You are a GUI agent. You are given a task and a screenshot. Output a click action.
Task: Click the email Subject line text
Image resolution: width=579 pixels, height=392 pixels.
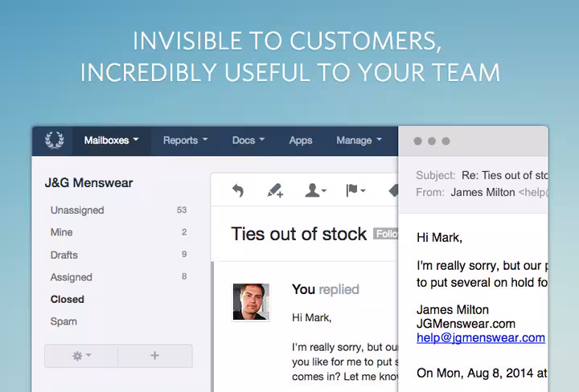pos(482,175)
